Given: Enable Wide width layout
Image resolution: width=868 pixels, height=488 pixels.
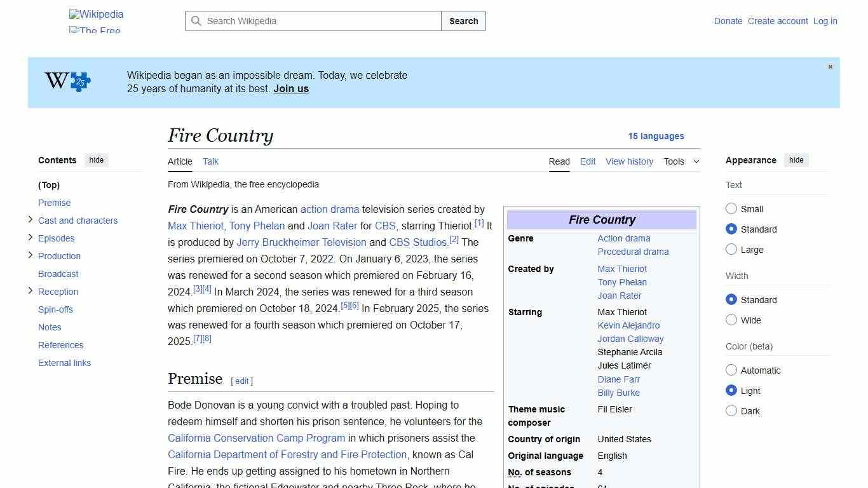Looking at the screenshot, I should 731,320.
